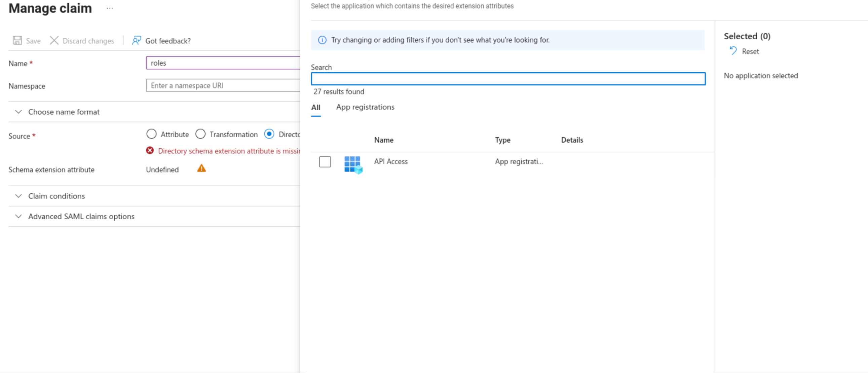Open the ellipsis menu beside Manage claim

tap(110, 8)
